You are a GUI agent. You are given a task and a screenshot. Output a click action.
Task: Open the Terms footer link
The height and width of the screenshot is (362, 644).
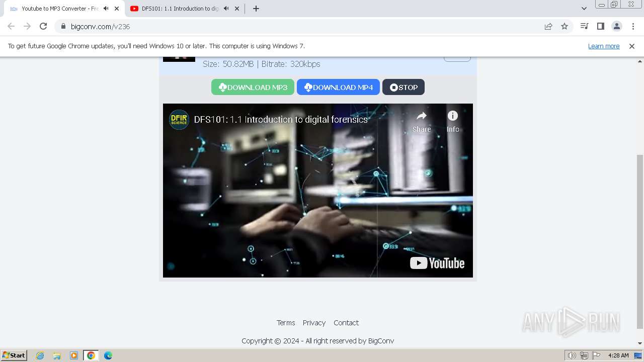click(286, 323)
